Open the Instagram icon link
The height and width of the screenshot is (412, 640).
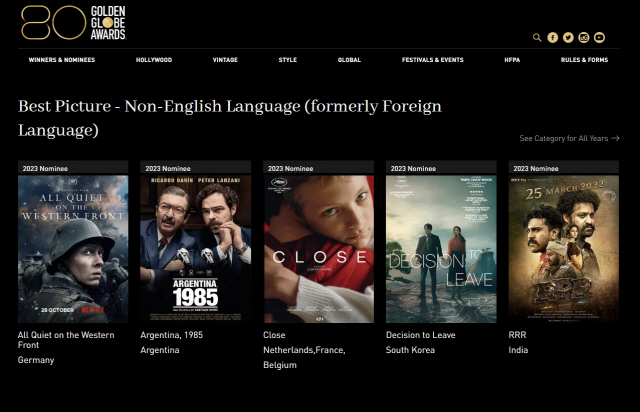click(x=584, y=38)
